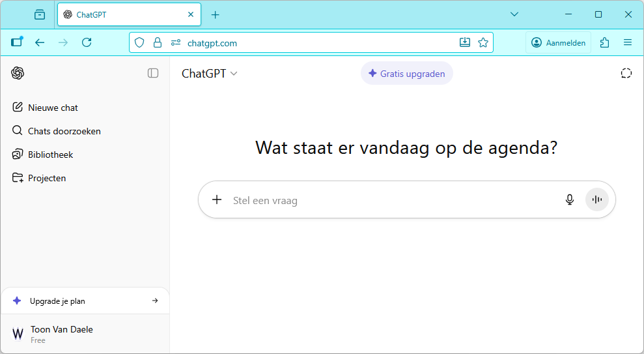Collapse the sidebar with the panel toggle
The height and width of the screenshot is (354, 644).
click(153, 73)
